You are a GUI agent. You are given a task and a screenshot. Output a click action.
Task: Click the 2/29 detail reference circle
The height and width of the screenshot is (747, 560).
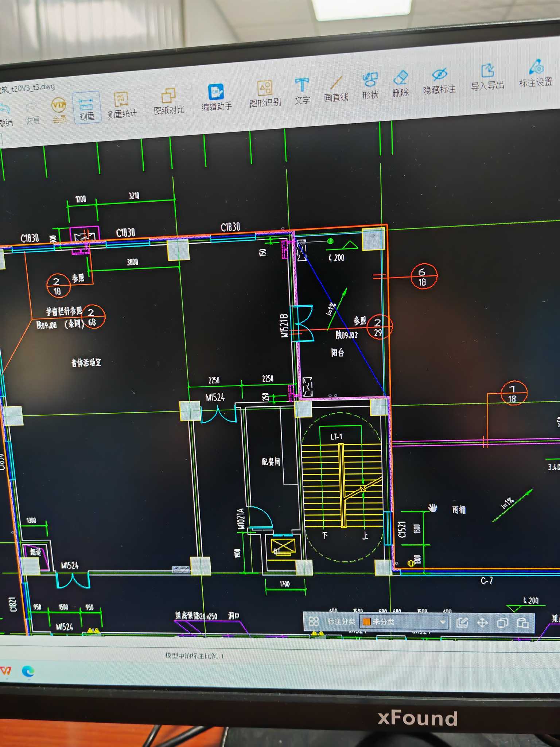[379, 327]
